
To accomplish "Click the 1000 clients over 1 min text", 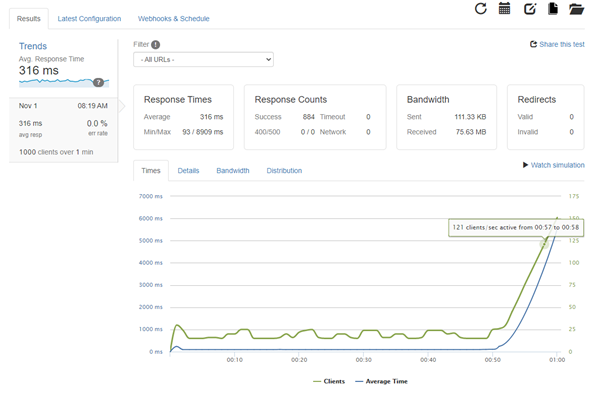I will (56, 152).
